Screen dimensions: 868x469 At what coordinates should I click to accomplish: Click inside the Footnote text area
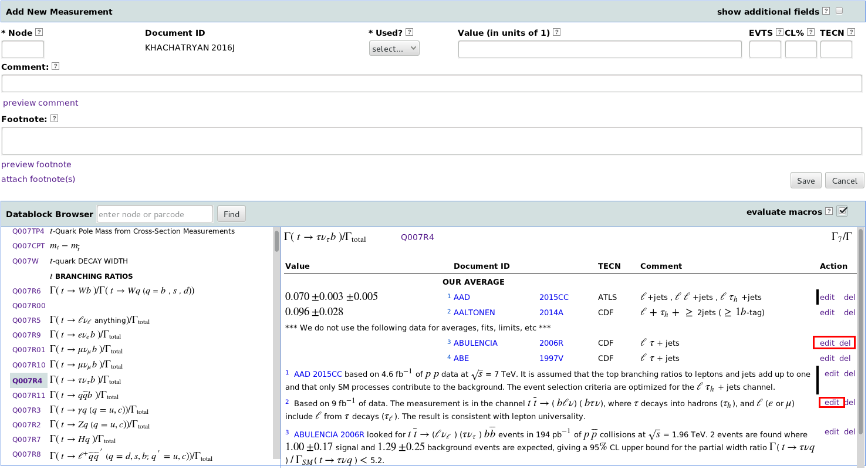[432, 141]
